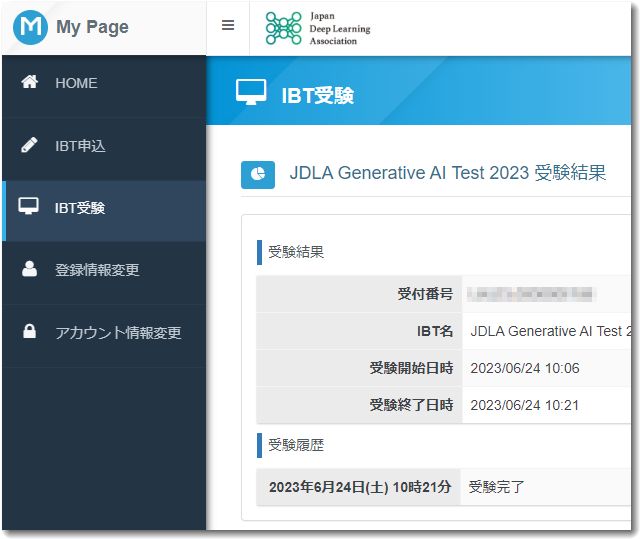Click the IBT受験 page header title

318,96
